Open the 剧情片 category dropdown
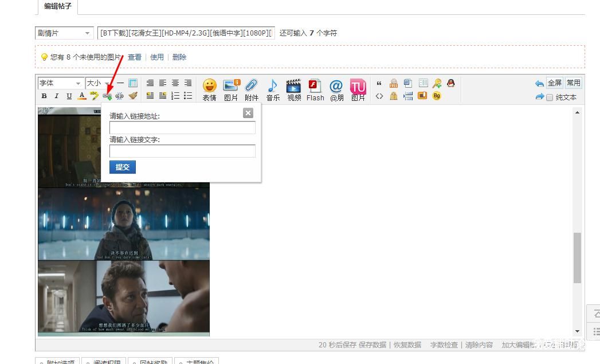The image size is (600, 364). click(64, 33)
